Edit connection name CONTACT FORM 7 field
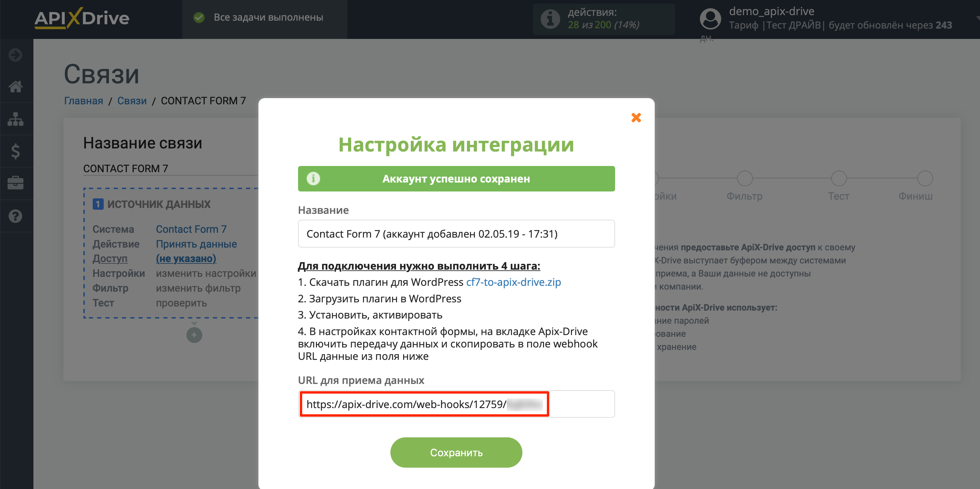Image resolution: width=980 pixels, height=489 pixels. point(171,168)
